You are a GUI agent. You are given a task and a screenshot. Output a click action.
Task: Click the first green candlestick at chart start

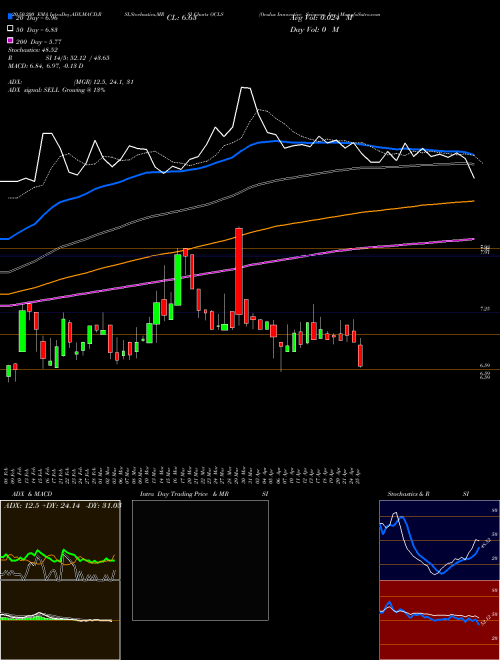click(x=8, y=371)
